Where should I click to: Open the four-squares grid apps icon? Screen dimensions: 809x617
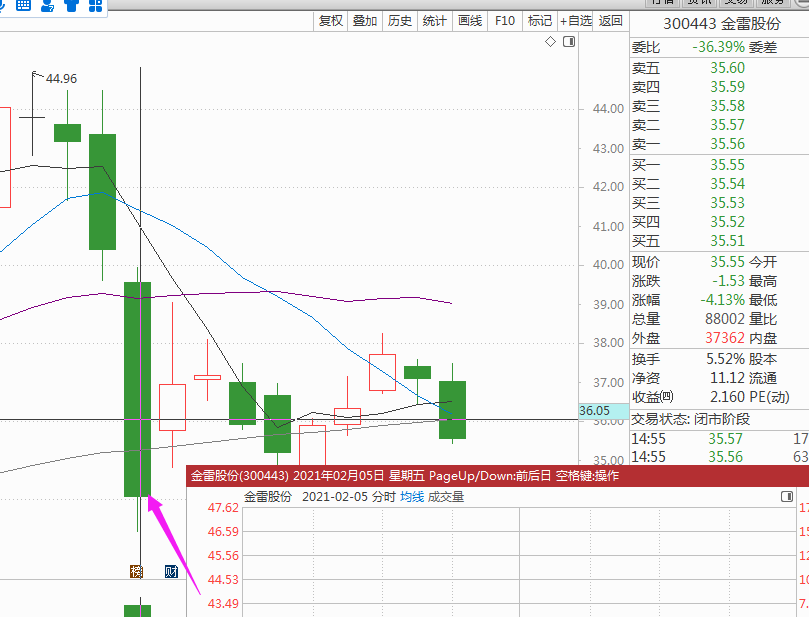coord(95,5)
